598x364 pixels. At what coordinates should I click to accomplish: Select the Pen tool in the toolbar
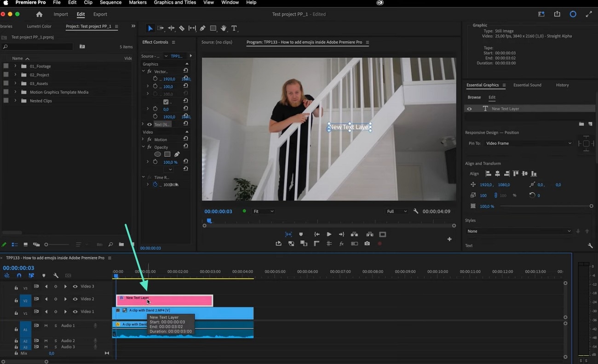[202, 28]
